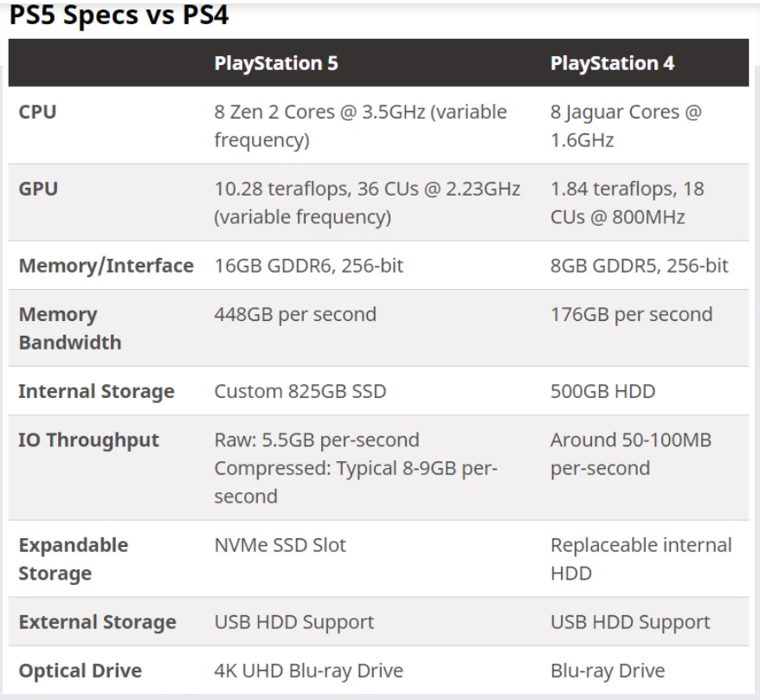Click the 10.28 teraflops GPU cell
760x700 pixels.
[x=368, y=202]
